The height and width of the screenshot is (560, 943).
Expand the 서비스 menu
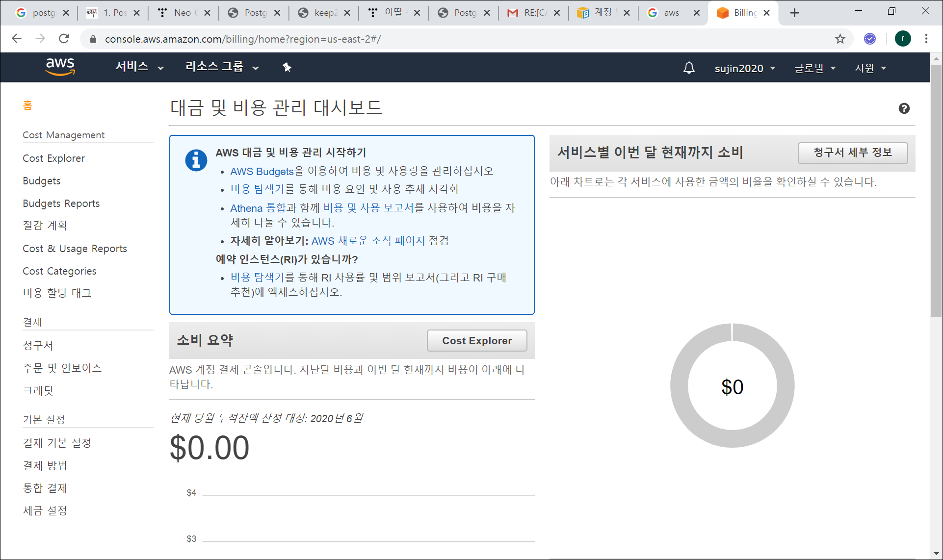point(139,67)
